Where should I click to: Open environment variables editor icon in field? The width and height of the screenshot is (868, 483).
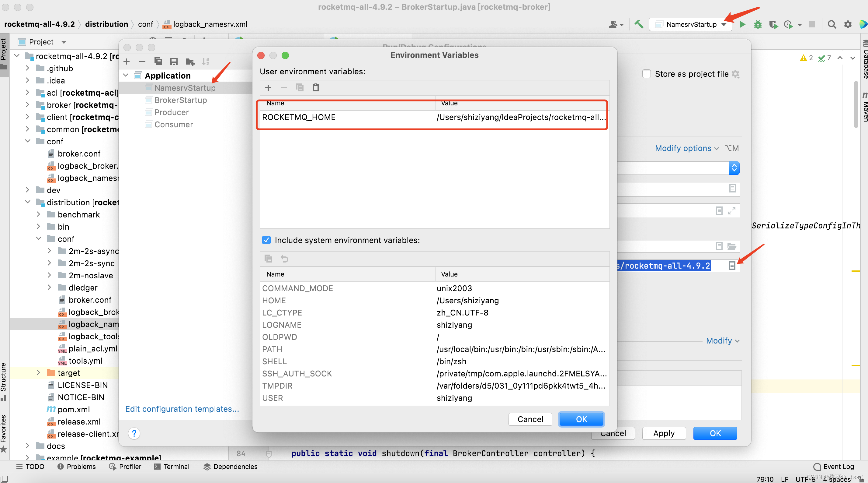pyautogui.click(x=731, y=266)
